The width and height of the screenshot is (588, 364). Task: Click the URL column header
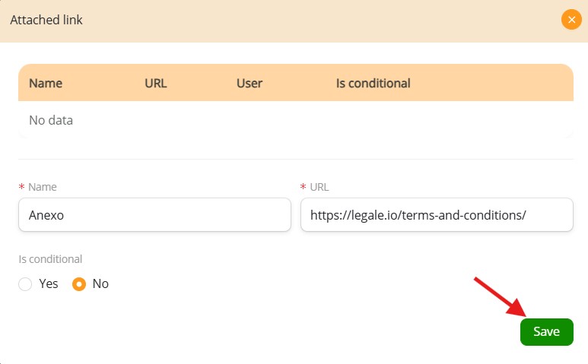pyautogui.click(x=156, y=83)
